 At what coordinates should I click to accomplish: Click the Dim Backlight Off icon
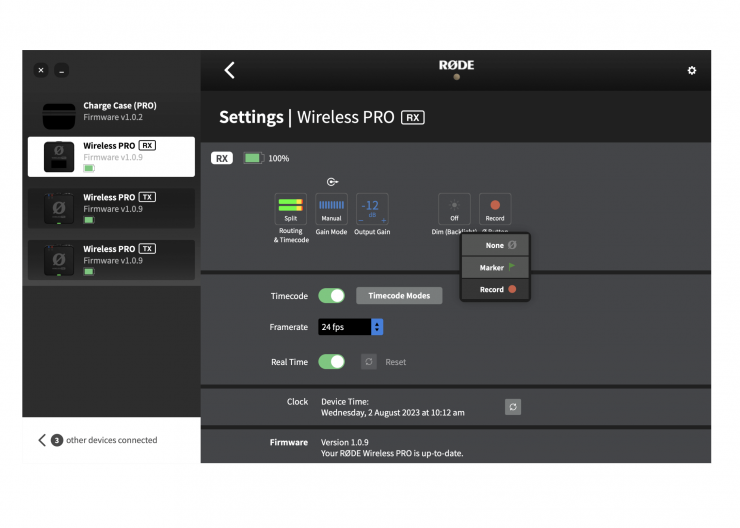click(454, 208)
